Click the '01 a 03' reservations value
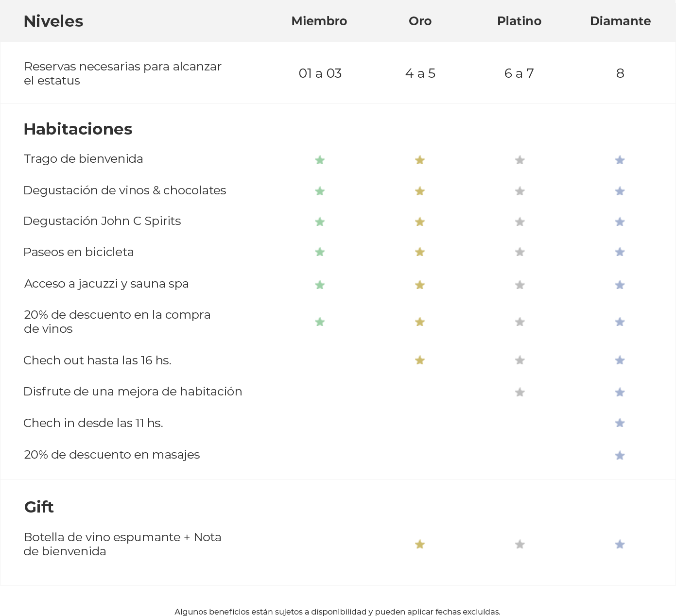Image resolution: width=676 pixels, height=616 pixels. coord(320,73)
